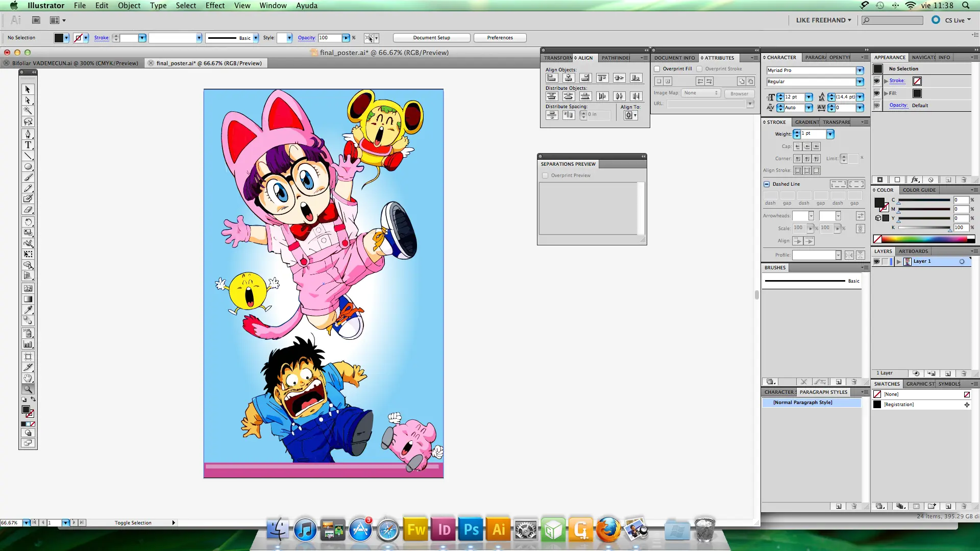Select the Column Graph tool
The height and width of the screenshot is (551, 980).
tap(28, 344)
